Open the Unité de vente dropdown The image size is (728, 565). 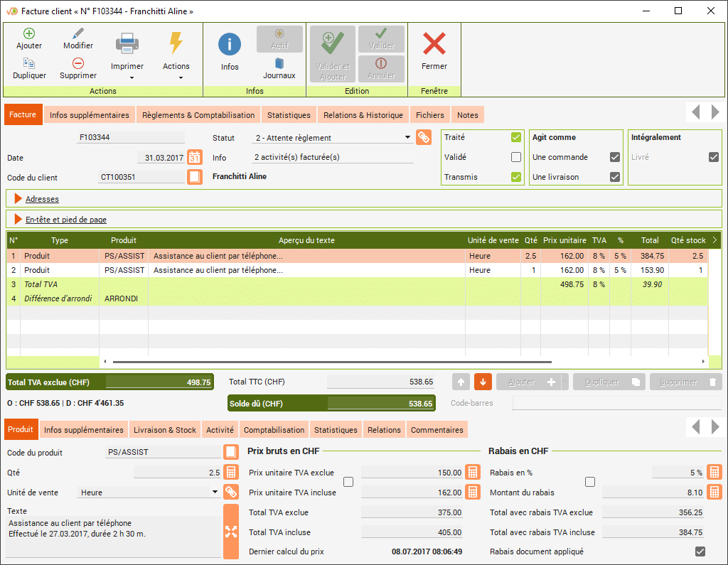(215, 492)
